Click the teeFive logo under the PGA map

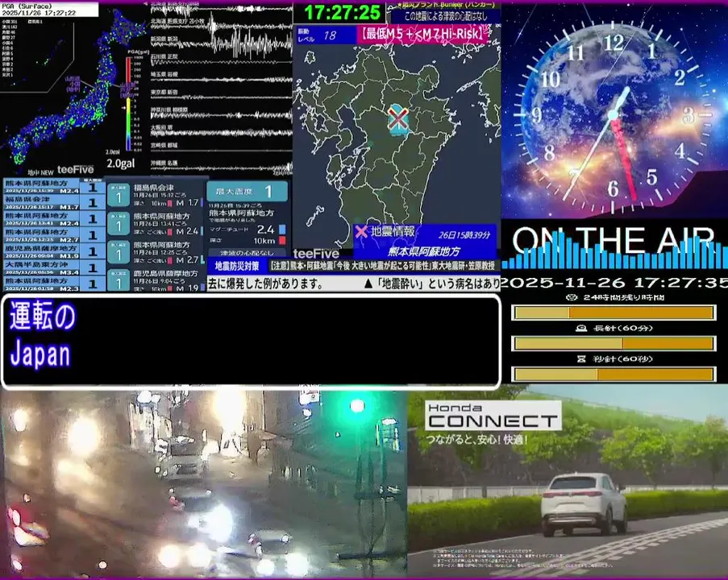(x=75, y=169)
